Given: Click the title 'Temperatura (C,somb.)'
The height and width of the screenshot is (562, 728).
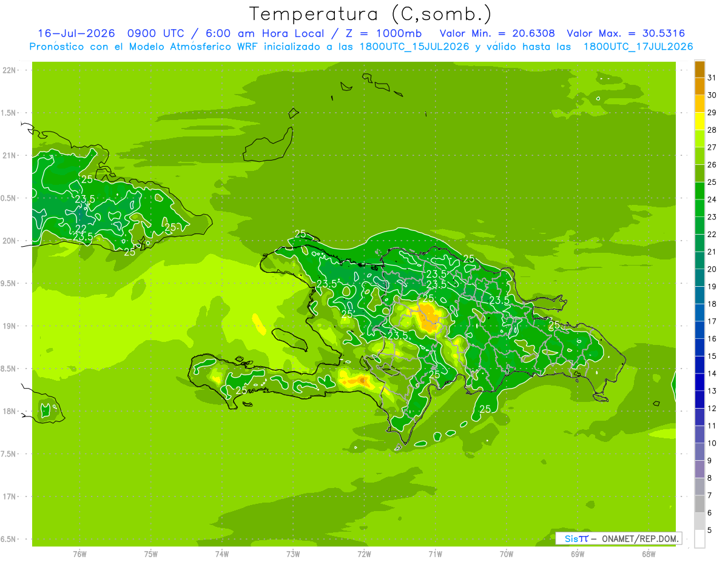Looking at the screenshot, I should 370,14.
